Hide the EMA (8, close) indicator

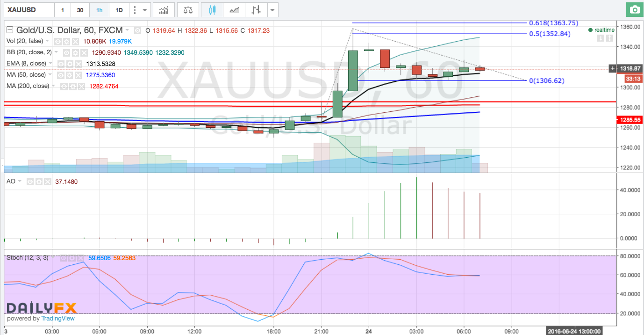click(61, 64)
